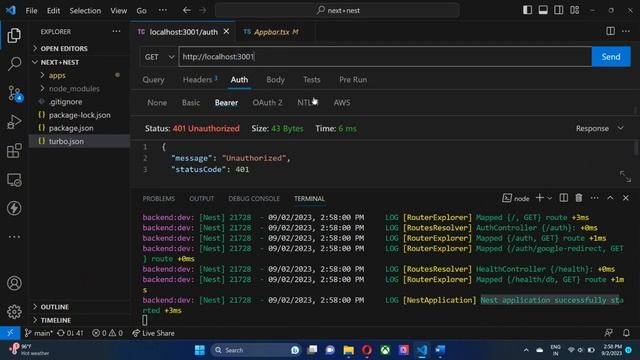
Task: Open the Remote Explorer view
Action: [14, 180]
